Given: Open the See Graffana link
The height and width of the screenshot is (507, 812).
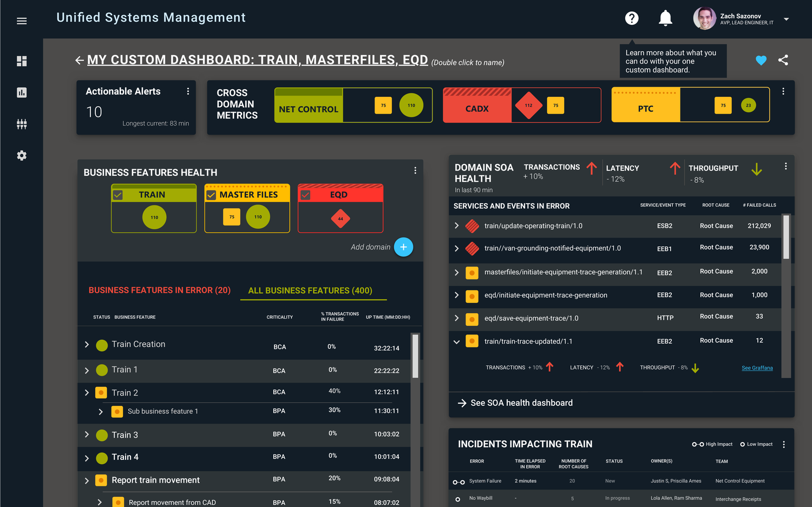Looking at the screenshot, I should (757, 368).
